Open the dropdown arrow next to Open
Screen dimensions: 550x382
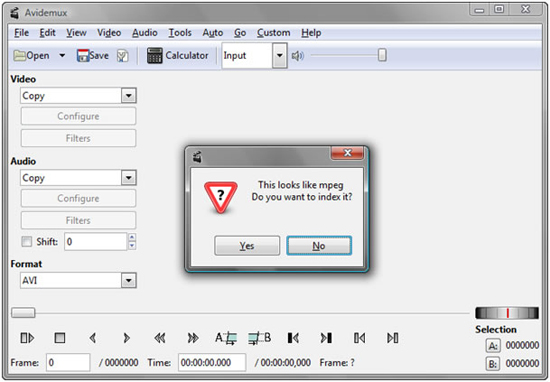click(62, 55)
